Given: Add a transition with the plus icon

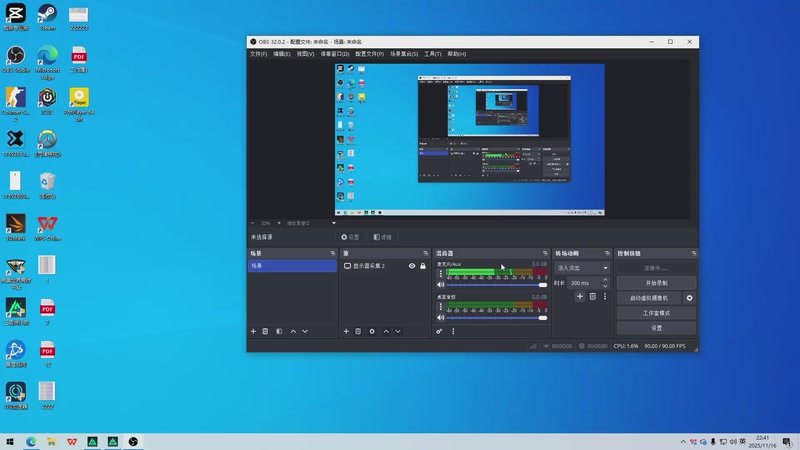Looking at the screenshot, I should [580, 296].
